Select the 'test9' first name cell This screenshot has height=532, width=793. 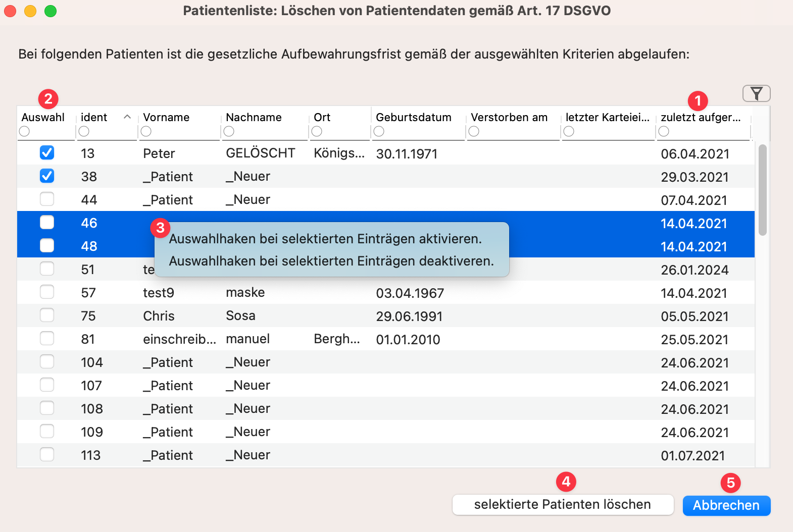tap(159, 293)
